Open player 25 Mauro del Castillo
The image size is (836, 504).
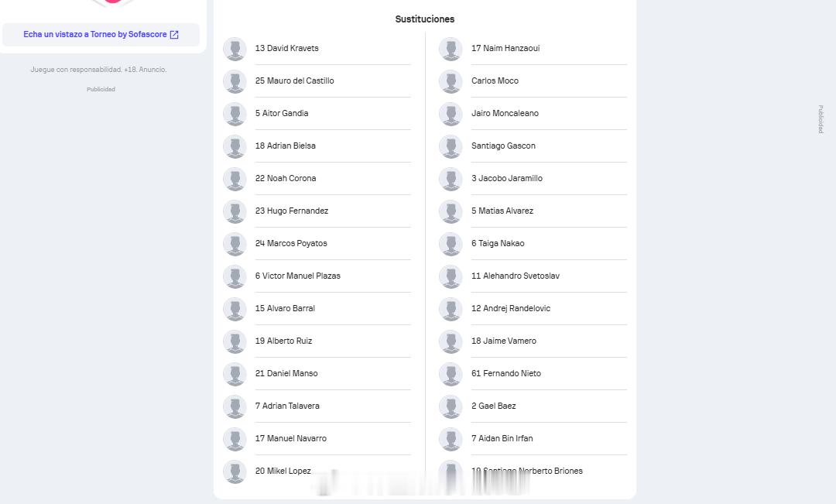click(317, 81)
